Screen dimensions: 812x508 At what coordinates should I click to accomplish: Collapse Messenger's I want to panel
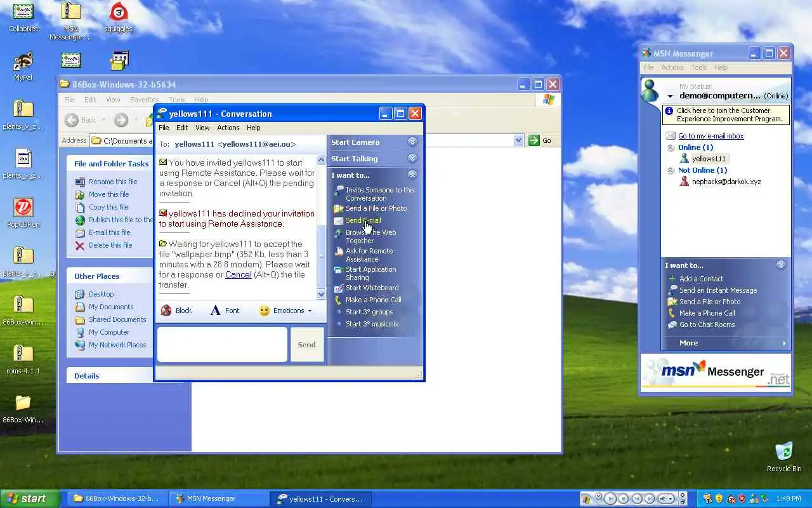[x=781, y=265]
